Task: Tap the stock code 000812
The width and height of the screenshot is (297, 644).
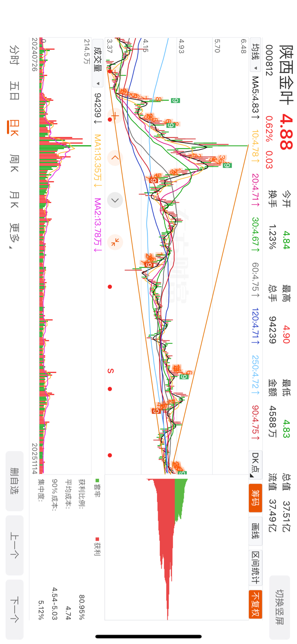Action: coord(269,60)
